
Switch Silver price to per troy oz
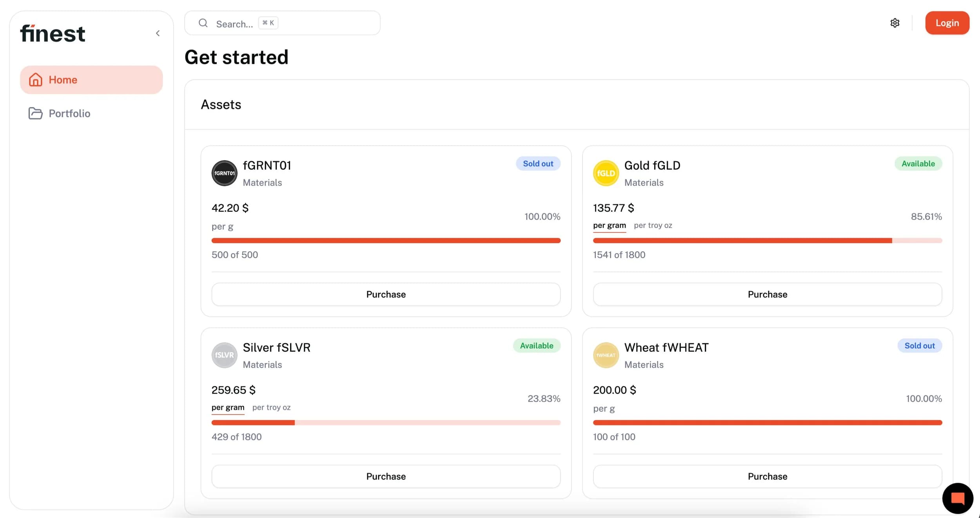[271, 408]
